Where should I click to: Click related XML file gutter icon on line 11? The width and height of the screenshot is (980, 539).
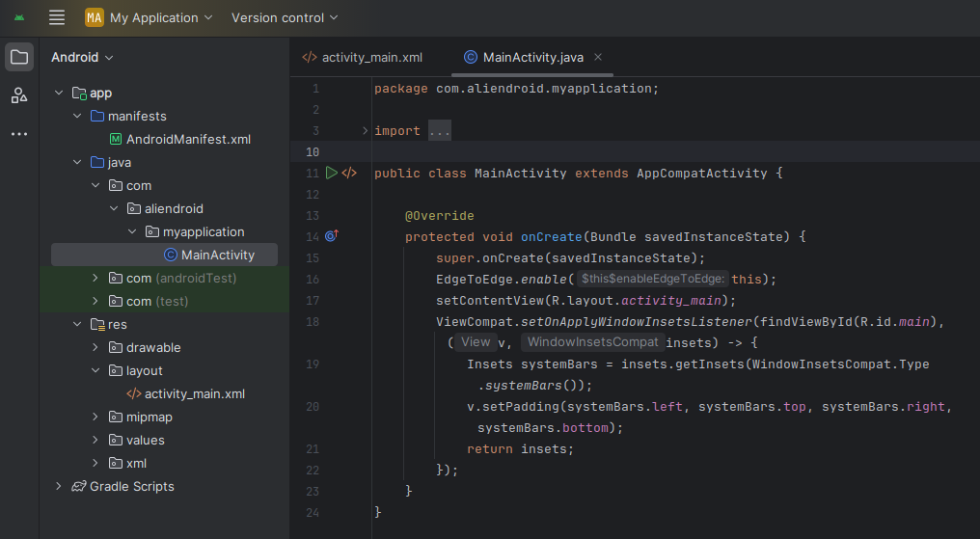pyautogui.click(x=349, y=173)
